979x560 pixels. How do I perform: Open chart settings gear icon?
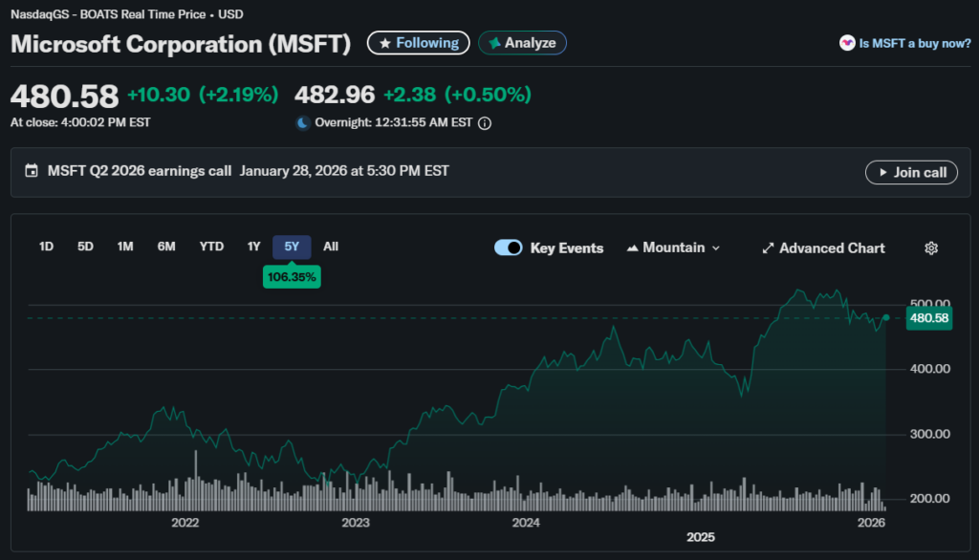931,248
